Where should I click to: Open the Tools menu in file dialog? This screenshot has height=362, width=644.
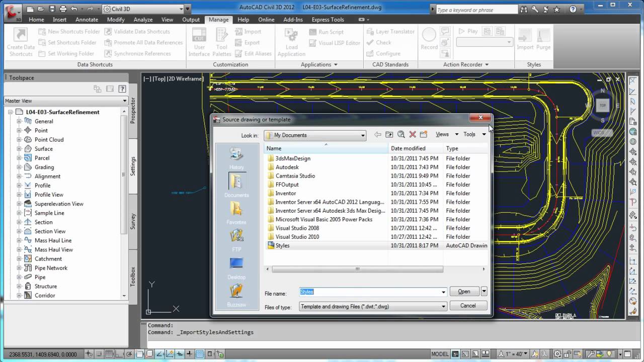coord(474,134)
